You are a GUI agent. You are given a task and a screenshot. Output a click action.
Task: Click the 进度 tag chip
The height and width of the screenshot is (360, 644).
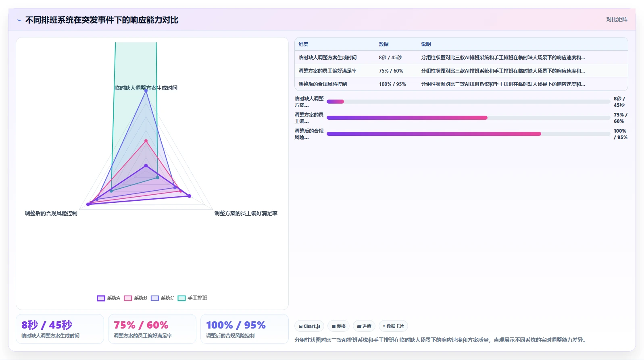[364, 326]
